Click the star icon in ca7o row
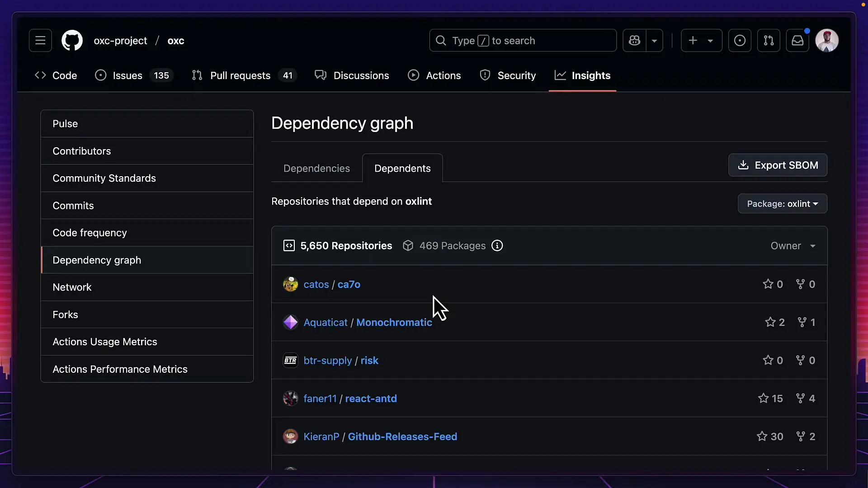 click(x=768, y=284)
